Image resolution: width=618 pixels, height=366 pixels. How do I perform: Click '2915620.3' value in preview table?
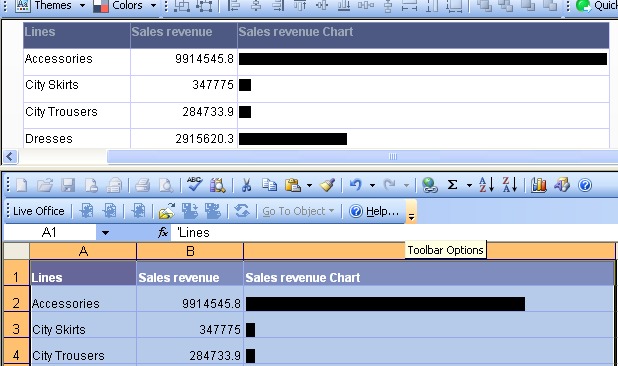coord(205,139)
